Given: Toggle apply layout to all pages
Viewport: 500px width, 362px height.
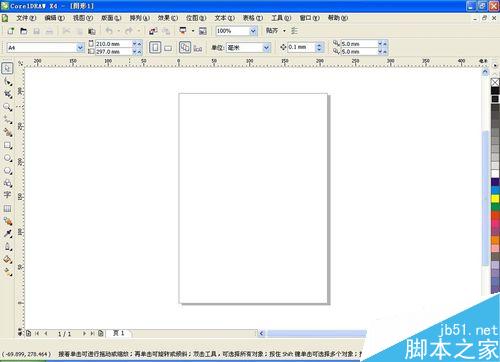Looking at the screenshot, I should [185, 47].
